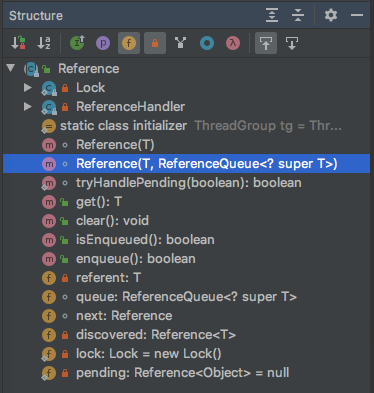Toggle Autoscroll to Source
The width and height of the screenshot is (374, 393).
click(x=266, y=43)
